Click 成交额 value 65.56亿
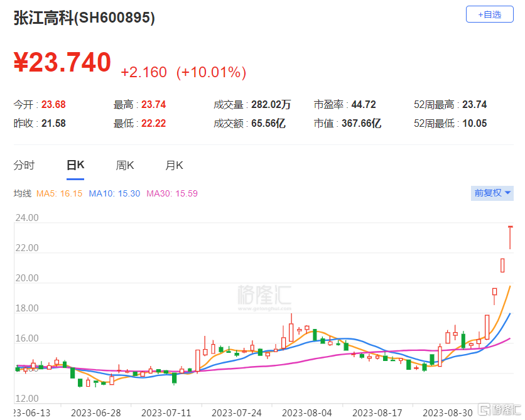The image size is (525, 420). click(269, 123)
